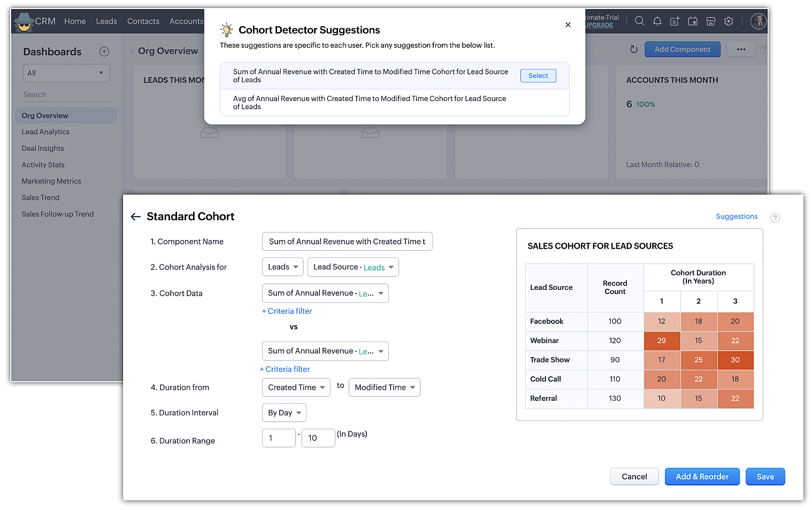The height and width of the screenshot is (510, 812).
Task: Click the Add & Reorder button
Action: pos(702,477)
